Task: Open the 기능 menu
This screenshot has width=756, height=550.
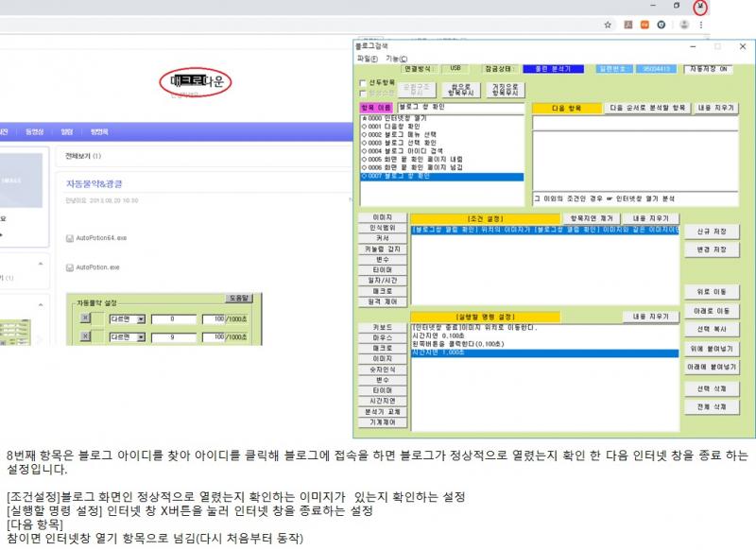Action: pyautogui.click(x=396, y=58)
